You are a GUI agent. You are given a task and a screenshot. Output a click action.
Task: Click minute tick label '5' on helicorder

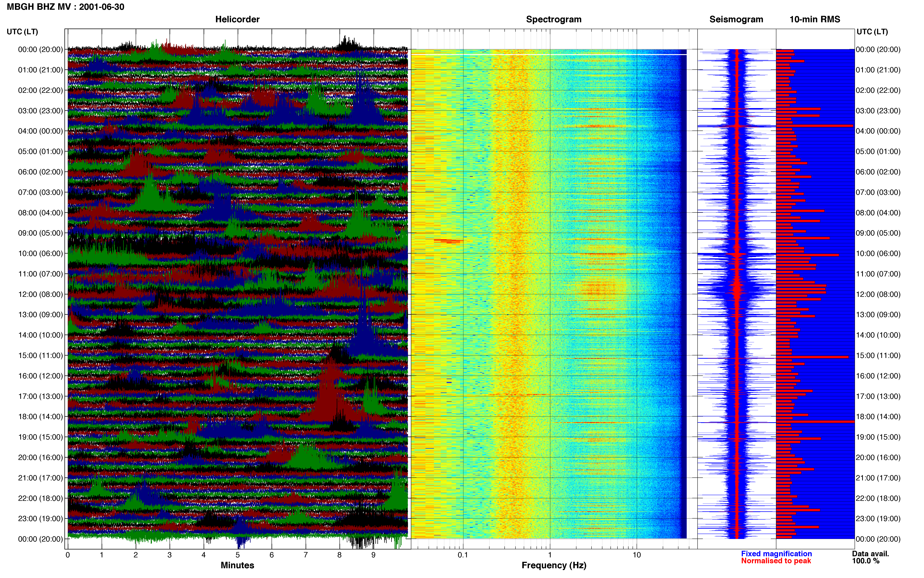(238, 555)
